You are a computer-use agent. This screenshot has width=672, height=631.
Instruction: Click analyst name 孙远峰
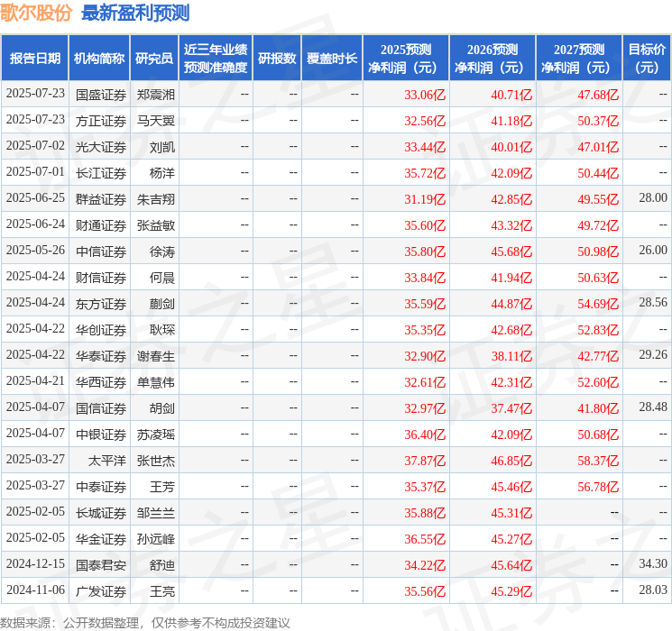155,539
